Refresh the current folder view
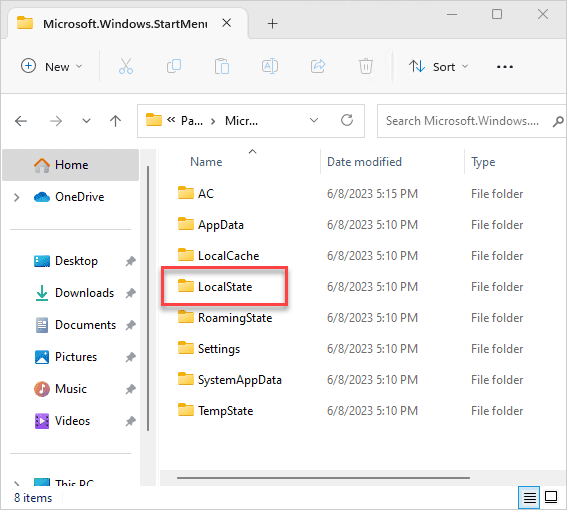 pos(347,120)
